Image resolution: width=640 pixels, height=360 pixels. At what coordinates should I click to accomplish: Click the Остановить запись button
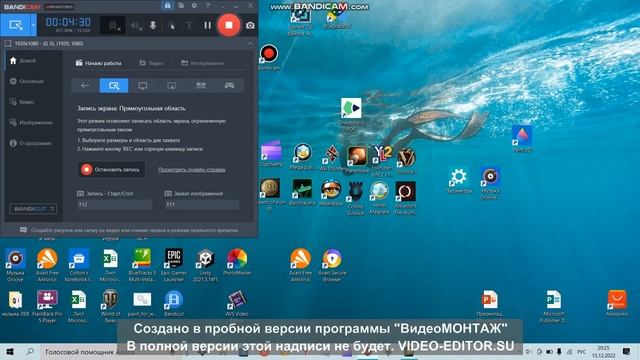point(111,169)
